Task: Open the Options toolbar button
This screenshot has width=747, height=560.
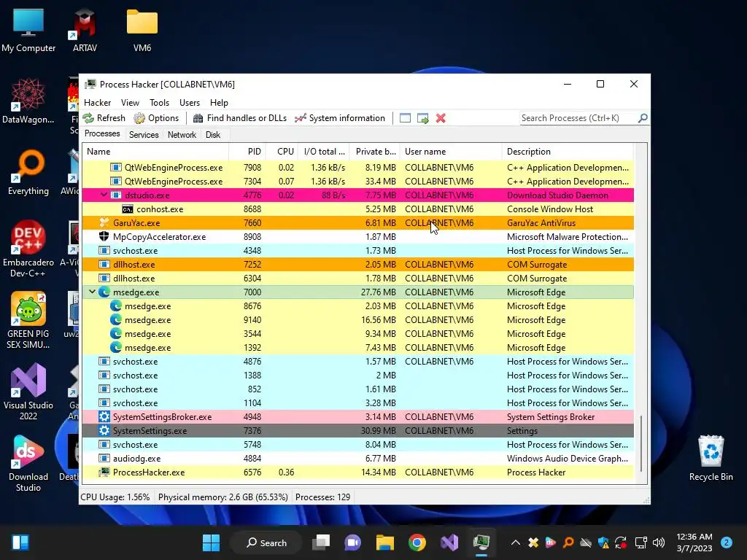Action: 156,118
